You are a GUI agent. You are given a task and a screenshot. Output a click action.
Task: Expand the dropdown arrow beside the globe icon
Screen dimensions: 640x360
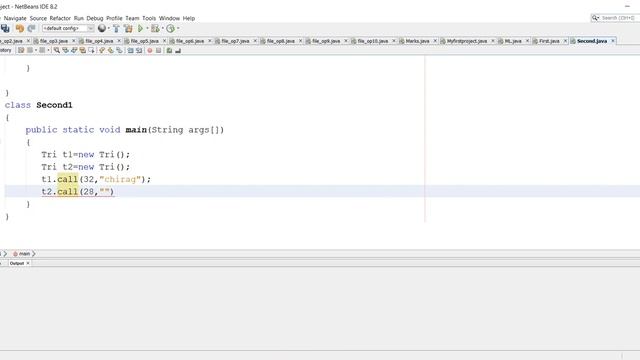click(109, 29)
